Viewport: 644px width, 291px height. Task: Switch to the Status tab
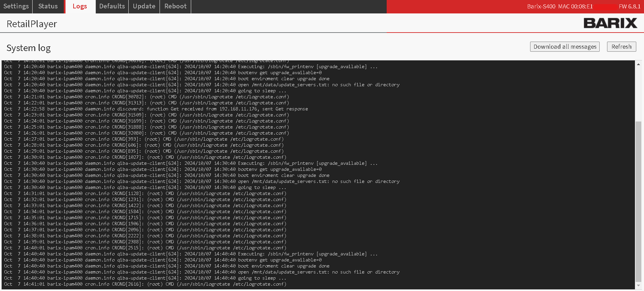click(48, 6)
